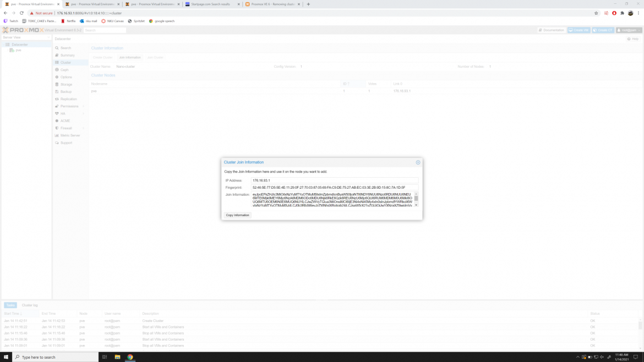Image resolution: width=644 pixels, height=362 pixels.
Task: Click the Copy Information button
Action: click(x=237, y=215)
